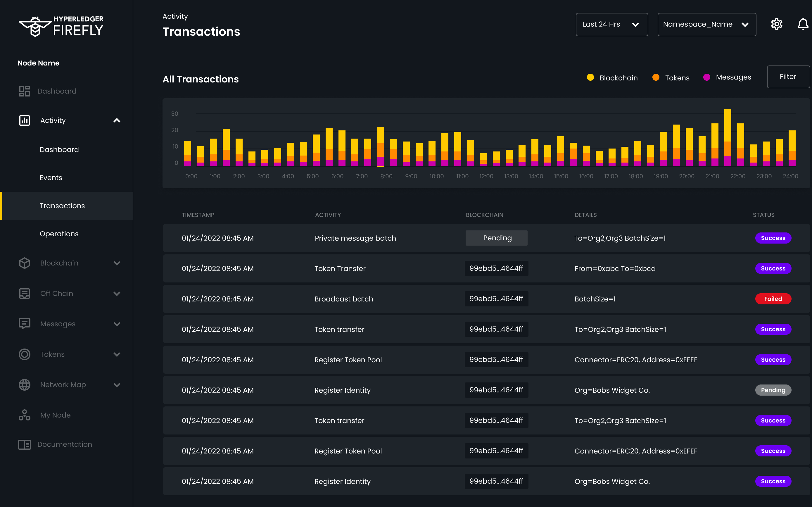Click Token Transfer row transaction hash
Screen dimensions: 812x507
click(x=496, y=268)
